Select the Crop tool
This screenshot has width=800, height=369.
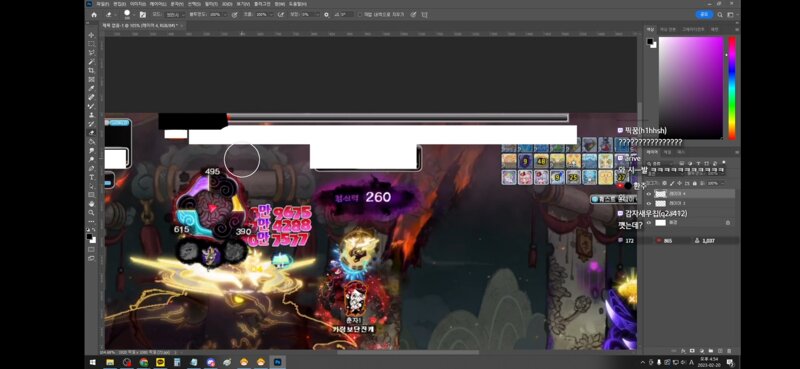tap(91, 70)
